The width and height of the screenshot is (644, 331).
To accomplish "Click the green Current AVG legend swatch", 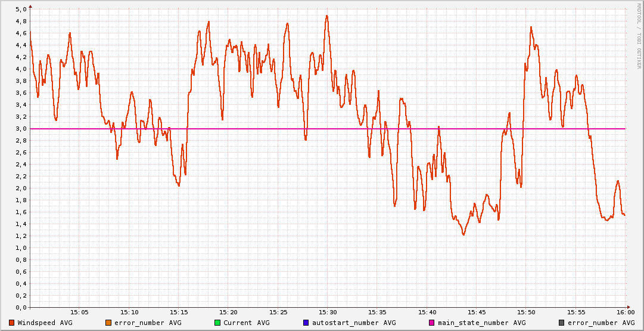I will tap(217, 323).
